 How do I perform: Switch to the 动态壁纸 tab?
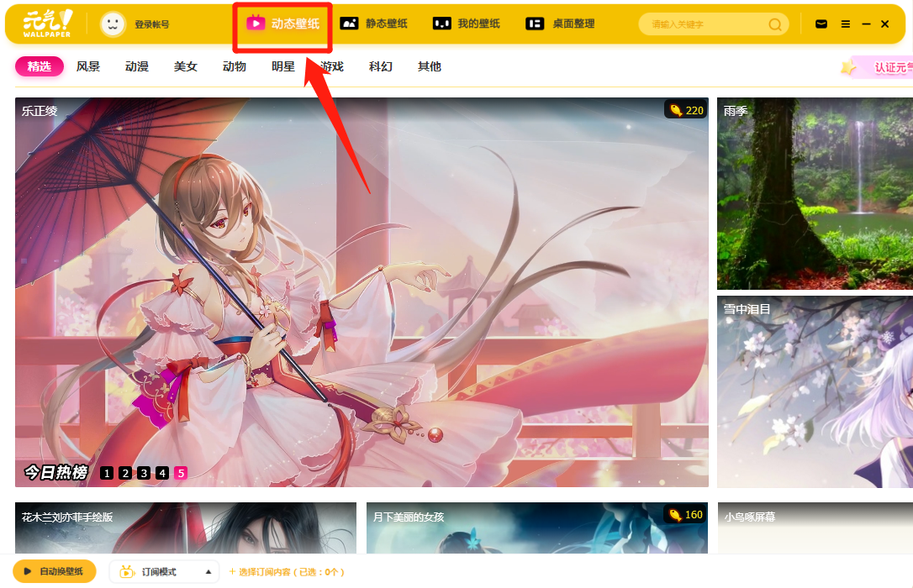tap(283, 24)
